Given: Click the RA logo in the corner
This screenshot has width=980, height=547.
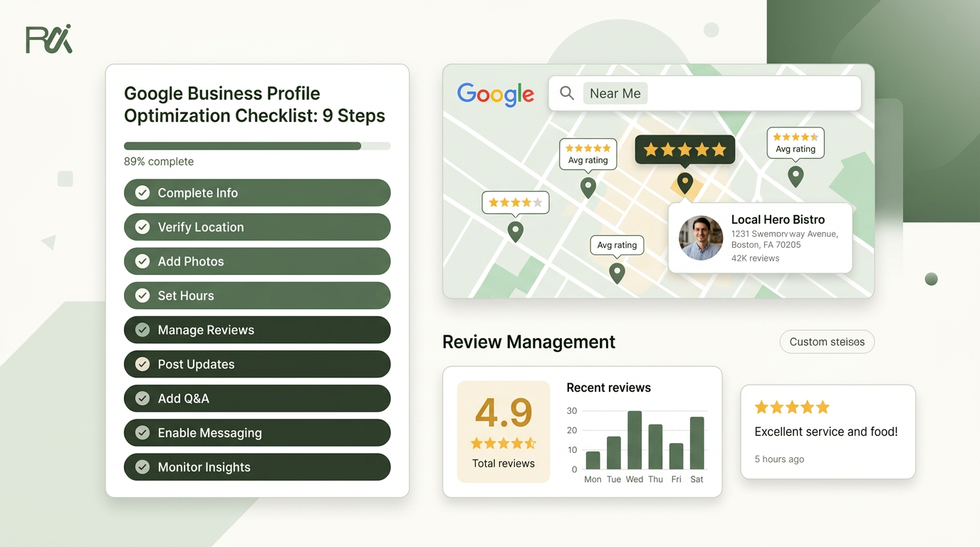Looking at the screenshot, I should point(49,39).
